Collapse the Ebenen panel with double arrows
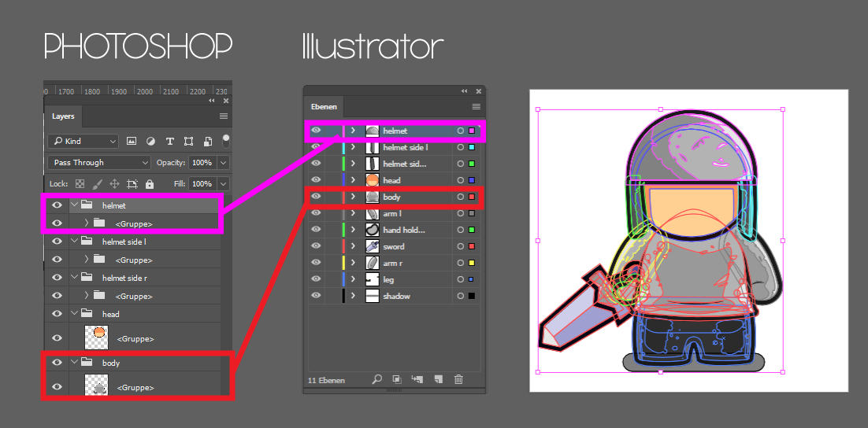Viewport: 868px width, 428px height. point(464,90)
